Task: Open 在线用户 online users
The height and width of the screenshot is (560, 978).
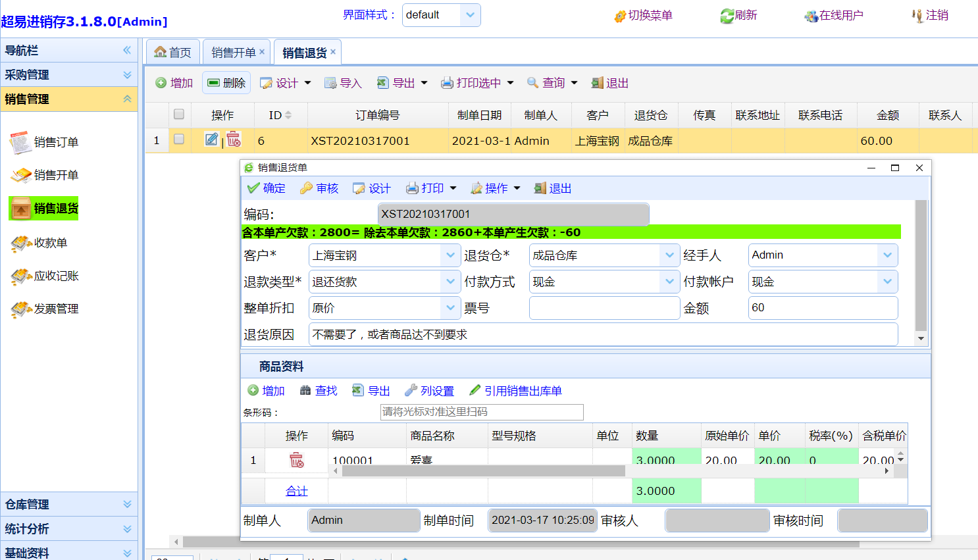Action: coord(833,15)
